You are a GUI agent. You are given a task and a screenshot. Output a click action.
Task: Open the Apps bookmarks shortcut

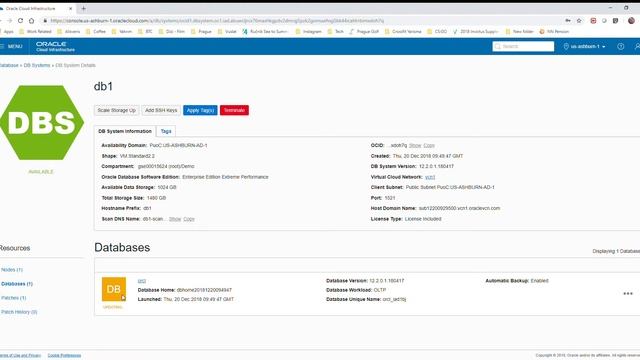[7, 31]
